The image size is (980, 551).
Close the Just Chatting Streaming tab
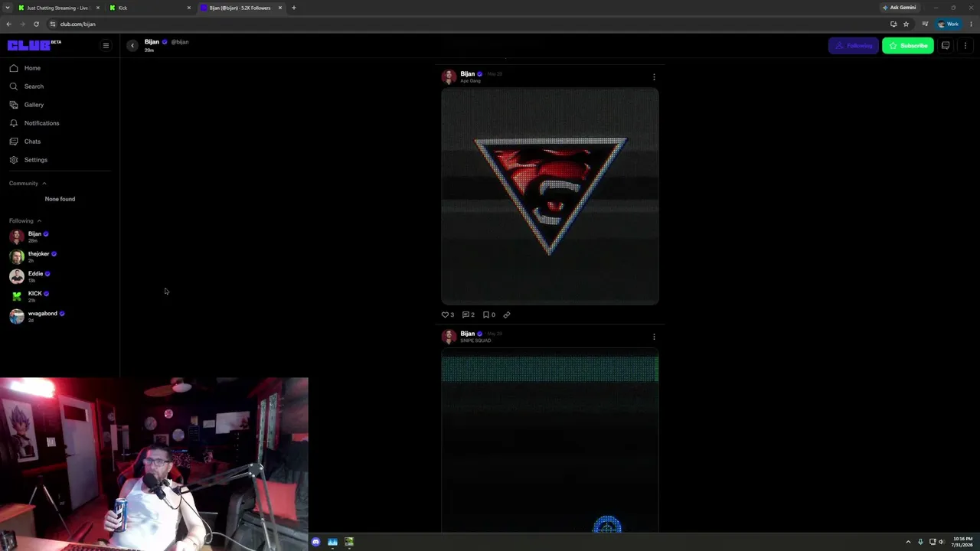pyautogui.click(x=98, y=8)
